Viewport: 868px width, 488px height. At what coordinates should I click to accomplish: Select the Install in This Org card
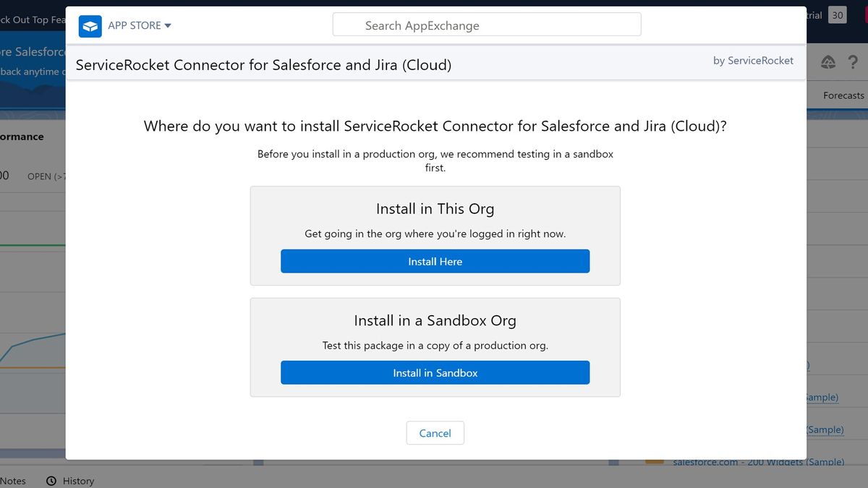tap(435, 235)
